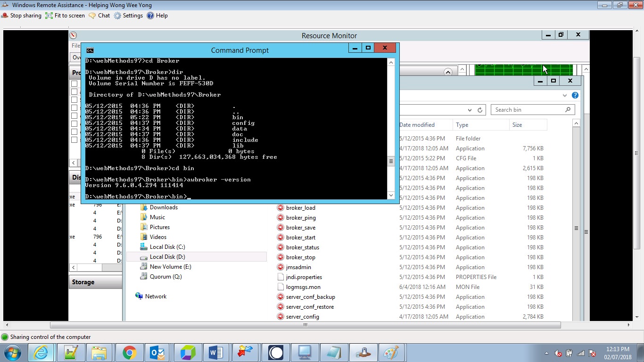Show hidden system tray icons
Image resolution: width=644 pixels, height=362 pixels.
tap(547, 353)
